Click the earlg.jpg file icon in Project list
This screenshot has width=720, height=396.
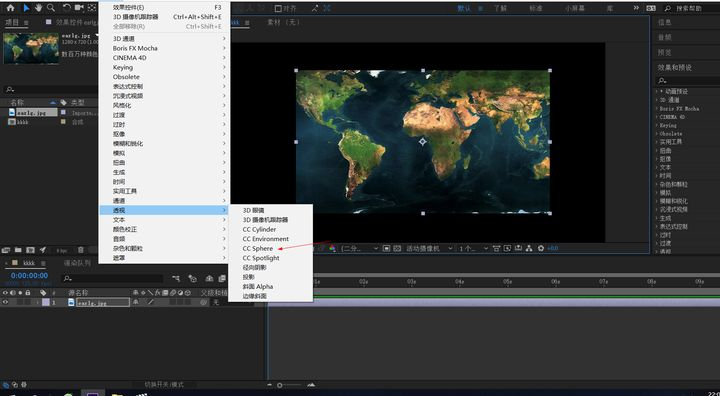[12, 113]
